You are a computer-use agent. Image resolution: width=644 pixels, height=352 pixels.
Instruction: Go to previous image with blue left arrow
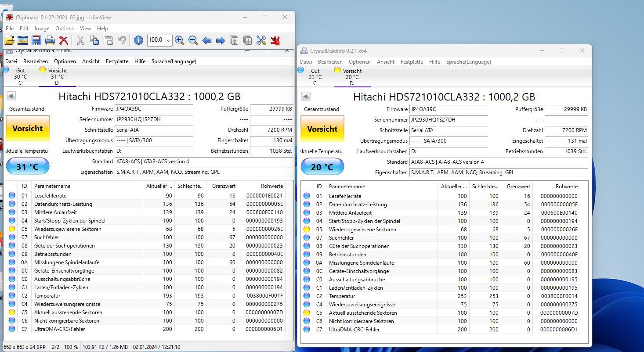click(207, 40)
